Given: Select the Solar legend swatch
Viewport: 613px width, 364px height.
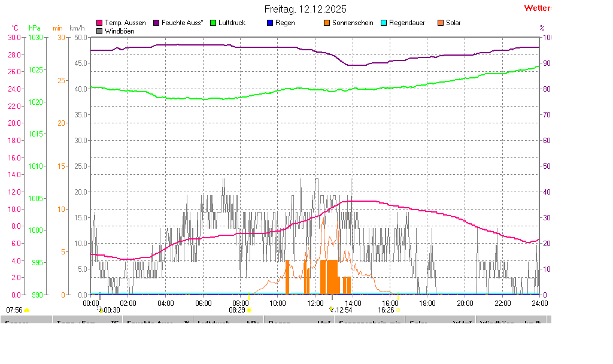Looking at the screenshot, I should point(441,23).
